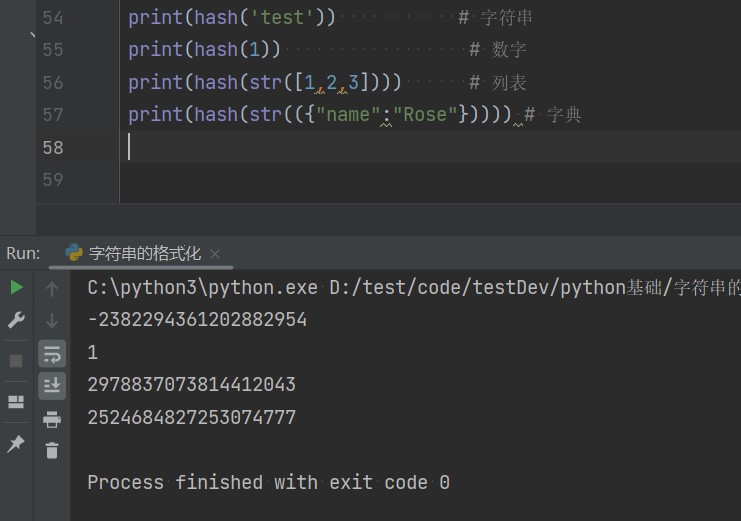Click the restore layout icon
The image size is (741, 521).
click(16, 402)
